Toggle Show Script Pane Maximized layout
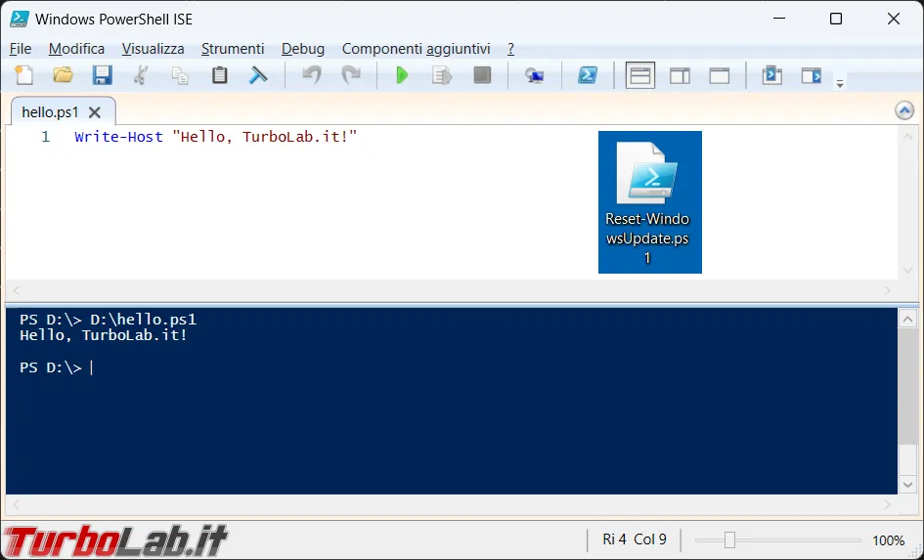Image resolution: width=924 pixels, height=560 pixels. [719, 75]
